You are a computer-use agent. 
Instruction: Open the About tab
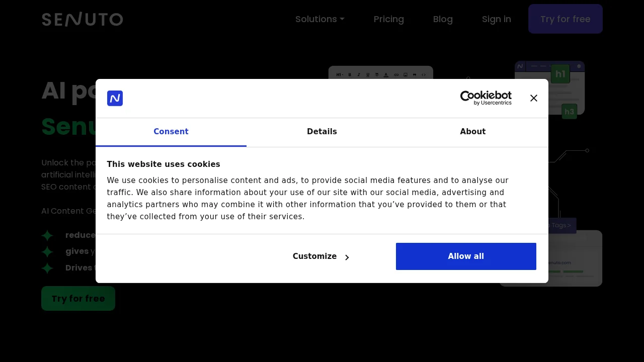click(x=472, y=132)
